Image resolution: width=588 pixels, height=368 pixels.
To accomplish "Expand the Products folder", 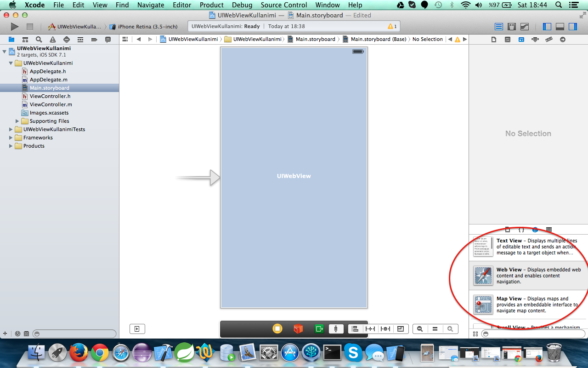I will (x=11, y=146).
